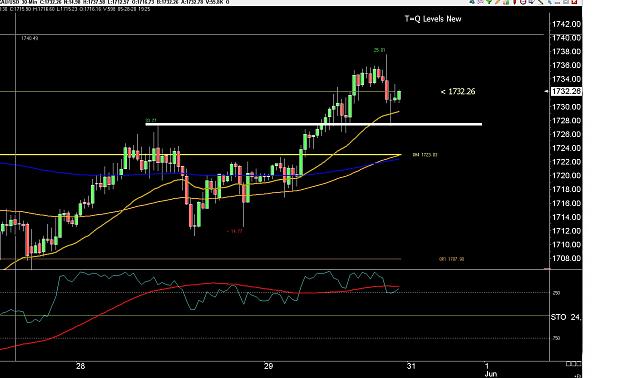Select the red -14.77 swing-low label
625x378 pixels.
pyautogui.click(x=234, y=231)
